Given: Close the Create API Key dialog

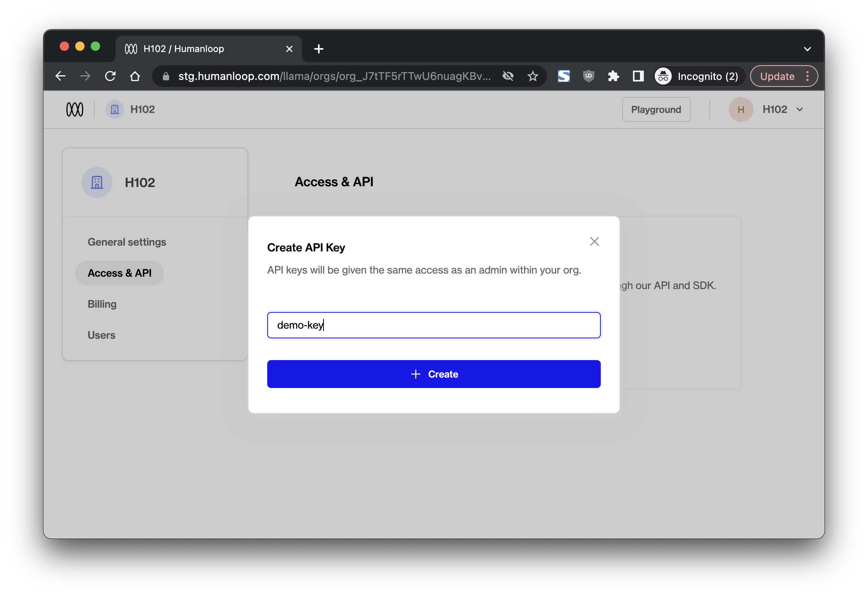Looking at the screenshot, I should click(594, 241).
